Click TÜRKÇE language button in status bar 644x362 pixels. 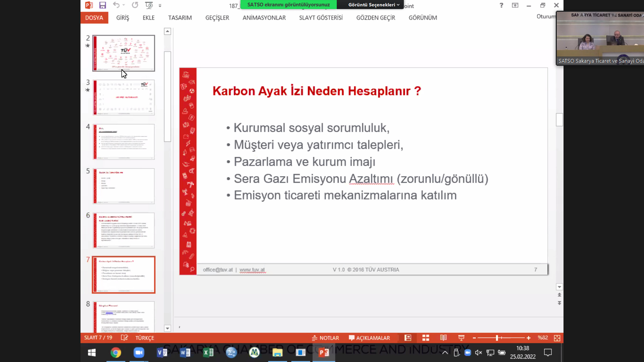click(x=145, y=338)
